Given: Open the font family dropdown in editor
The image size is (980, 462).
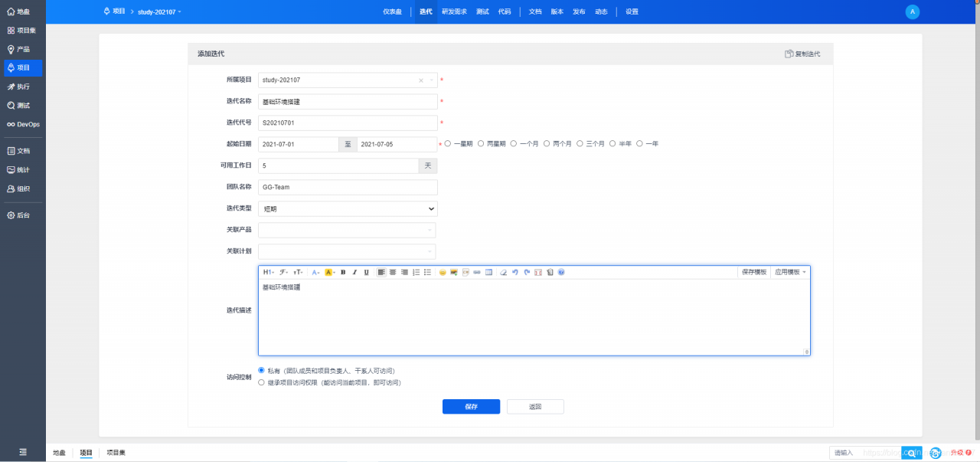Looking at the screenshot, I should click(283, 272).
